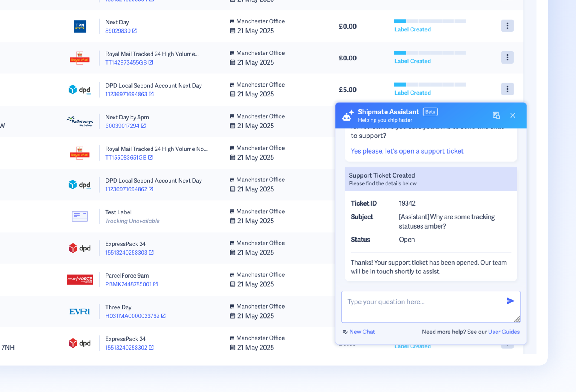Open tracking number PBMK2448785001
576x392 pixels.
click(128, 284)
